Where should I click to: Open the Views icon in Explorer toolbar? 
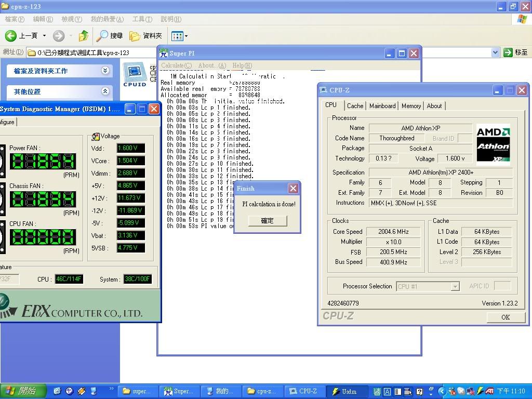click(177, 36)
